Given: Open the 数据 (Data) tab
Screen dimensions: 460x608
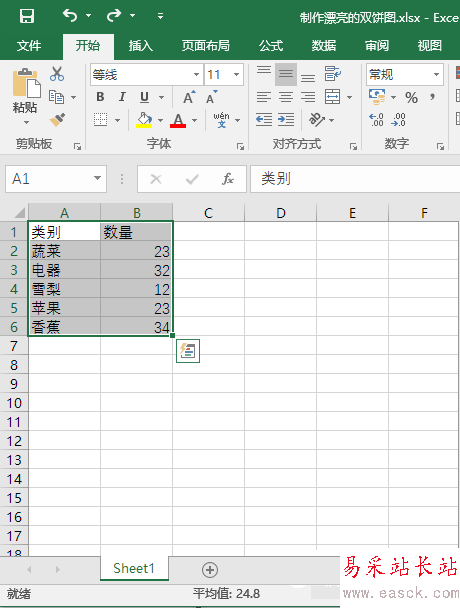Looking at the screenshot, I should 323,46.
